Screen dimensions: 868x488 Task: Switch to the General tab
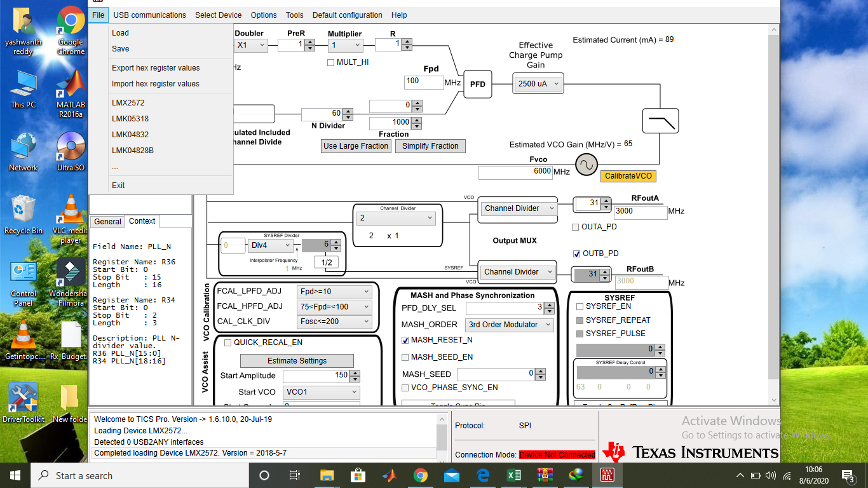pyautogui.click(x=107, y=222)
